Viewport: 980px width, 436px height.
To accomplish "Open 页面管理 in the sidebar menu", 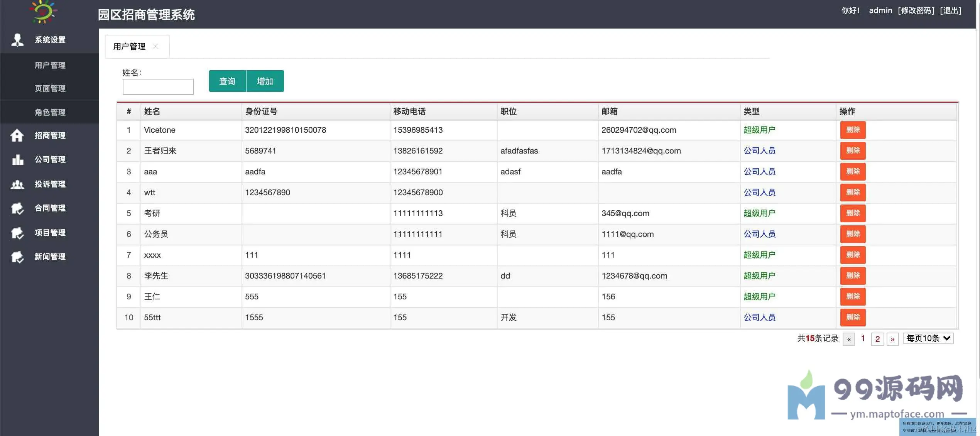I will point(50,88).
